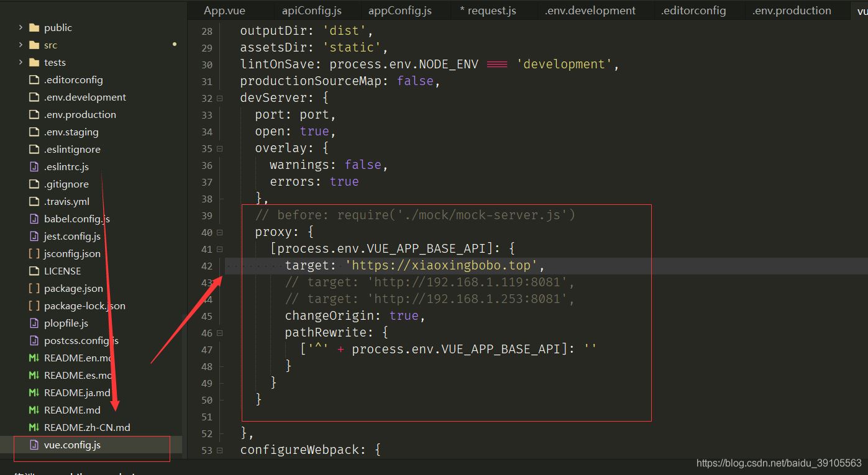This screenshot has height=475, width=868.
Task: Click the public folder icon
Action: tap(34, 28)
